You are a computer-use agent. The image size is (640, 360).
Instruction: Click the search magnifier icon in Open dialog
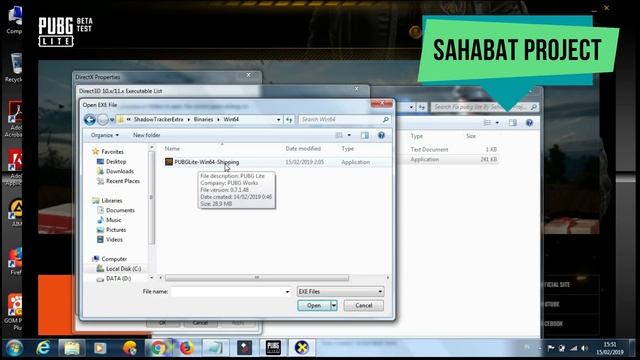tap(385, 120)
